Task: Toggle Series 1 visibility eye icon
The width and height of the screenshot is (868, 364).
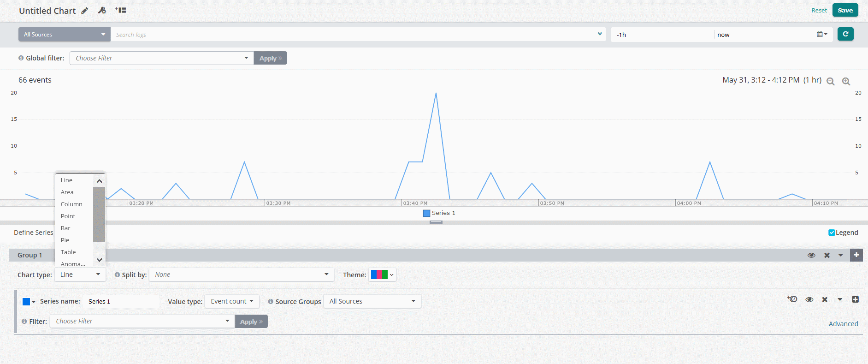Action: point(809,299)
